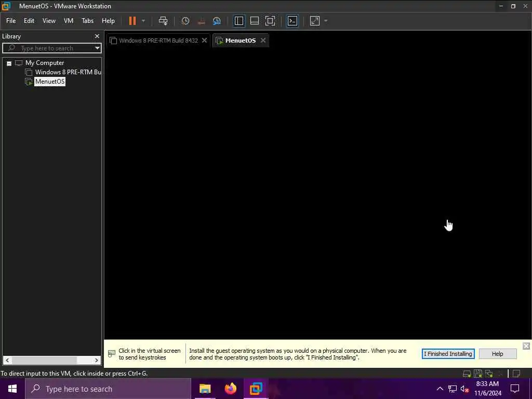Toggle the library sidebar view
The height and width of the screenshot is (399, 532).
click(239, 21)
